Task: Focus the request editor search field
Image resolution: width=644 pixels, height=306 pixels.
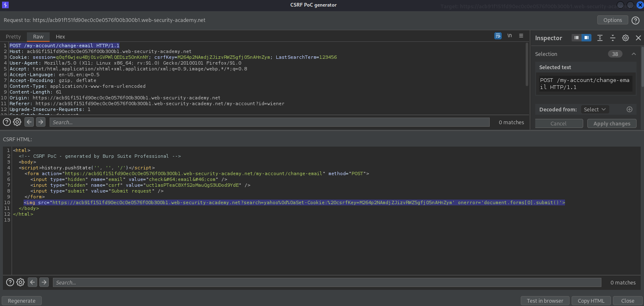Action: coord(269,122)
